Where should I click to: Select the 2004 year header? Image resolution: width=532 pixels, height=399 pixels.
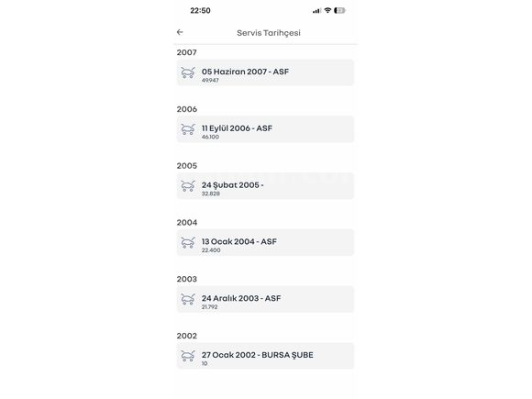[x=186, y=222]
